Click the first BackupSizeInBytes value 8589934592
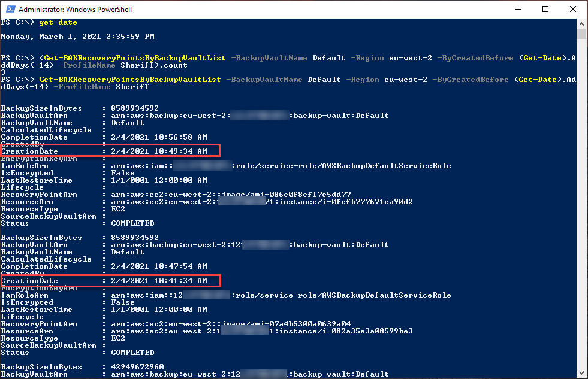This screenshot has height=379, width=588. click(135, 108)
